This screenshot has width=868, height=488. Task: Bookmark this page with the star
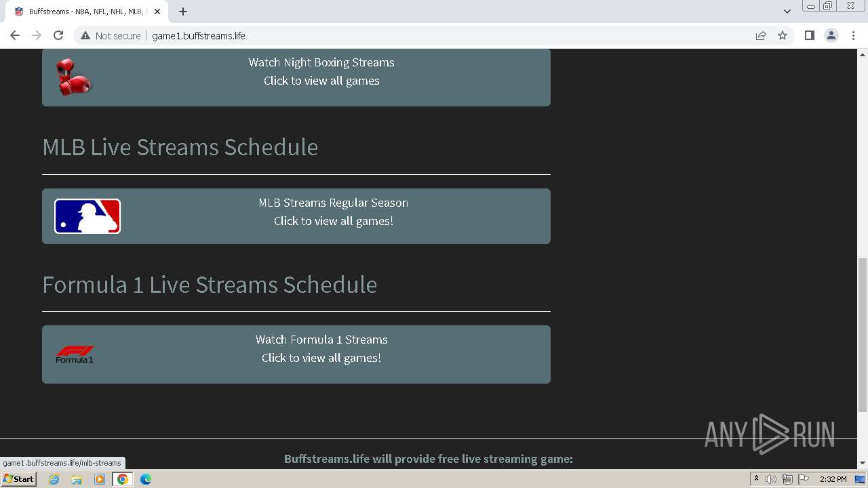[783, 35]
